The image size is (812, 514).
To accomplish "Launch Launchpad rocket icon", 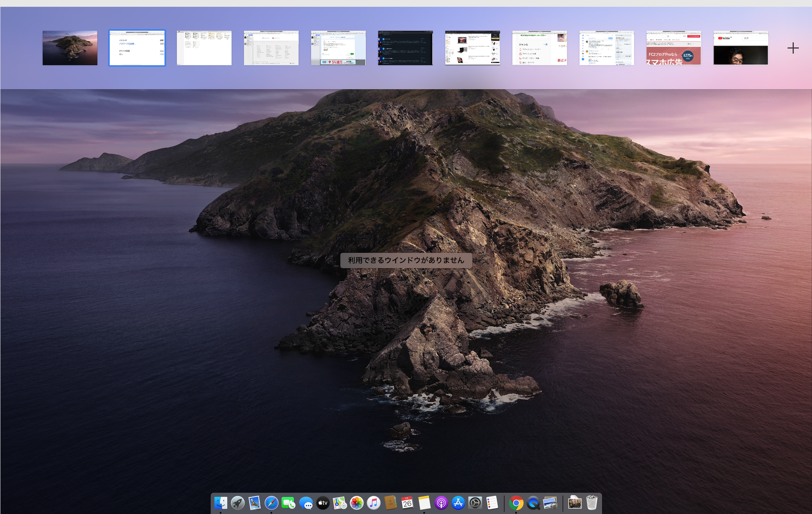I will coord(238,503).
